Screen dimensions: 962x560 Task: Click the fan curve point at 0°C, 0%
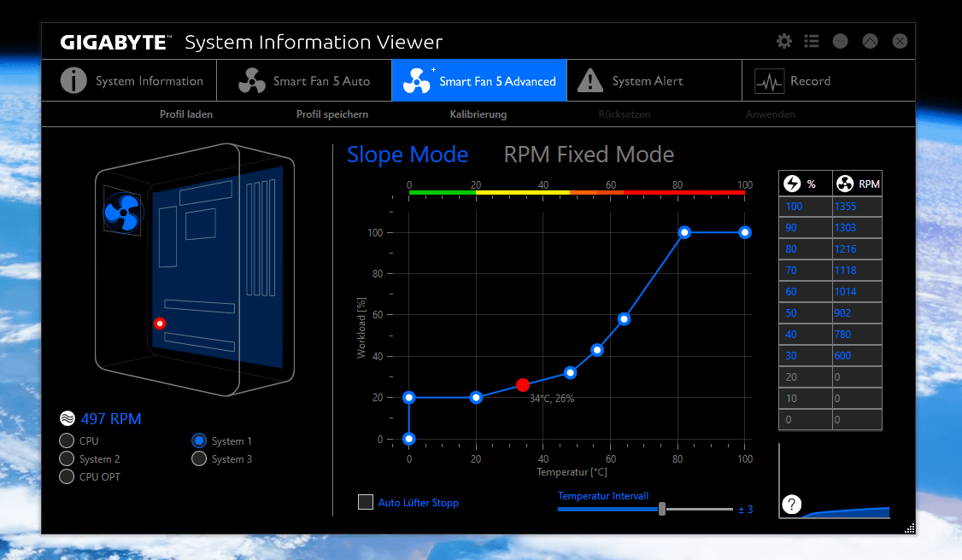point(409,439)
